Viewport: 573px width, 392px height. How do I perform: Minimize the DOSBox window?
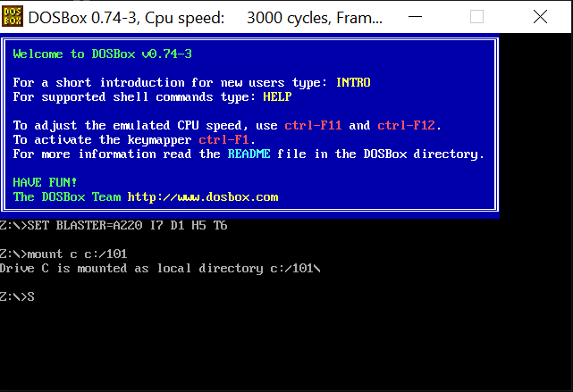[415, 16]
